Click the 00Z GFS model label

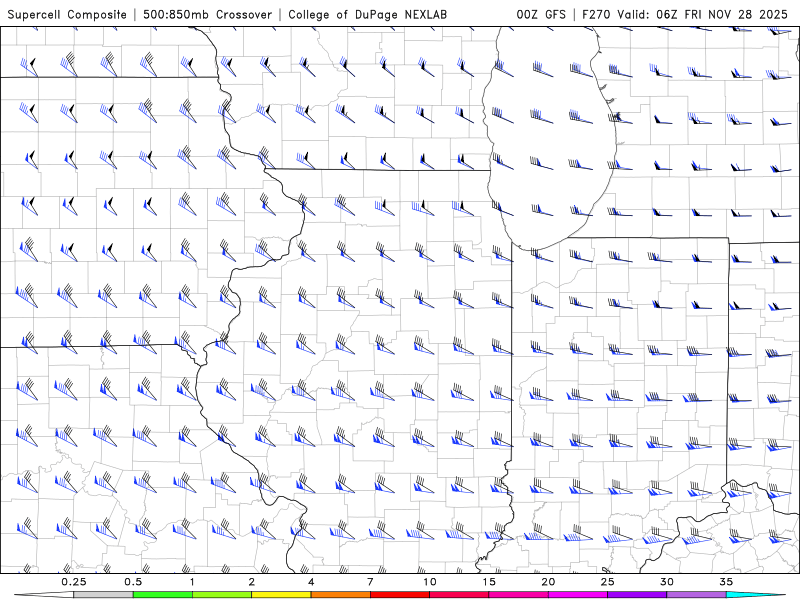click(x=541, y=14)
